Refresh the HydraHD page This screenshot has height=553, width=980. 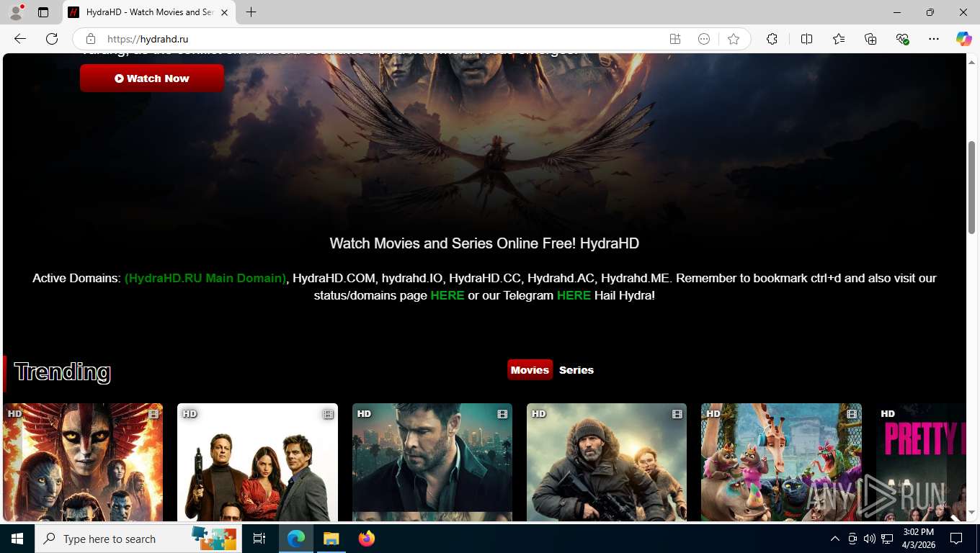[x=52, y=39]
